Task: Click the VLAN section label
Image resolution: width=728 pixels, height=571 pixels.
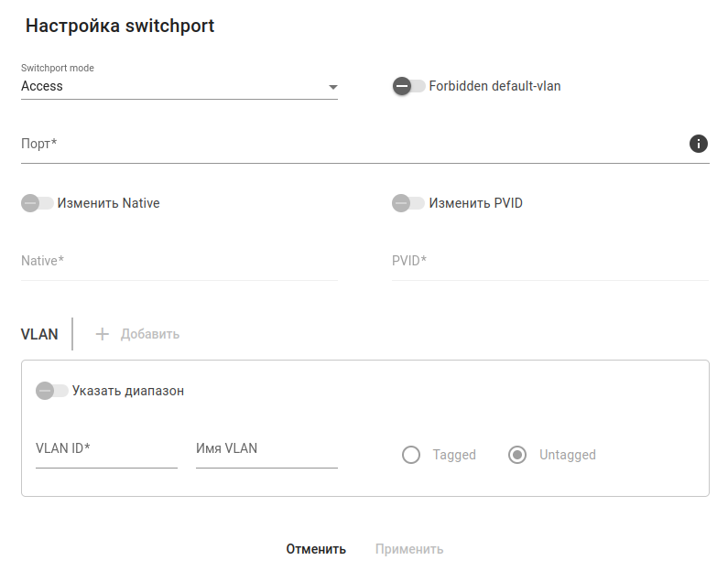Action: (x=39, y=334)
